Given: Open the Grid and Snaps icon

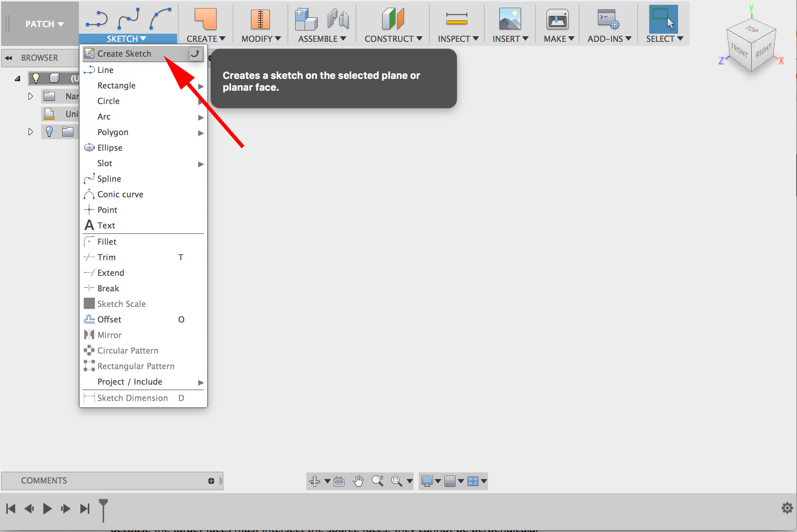Looking at the screenshot, I should (450, 481).
